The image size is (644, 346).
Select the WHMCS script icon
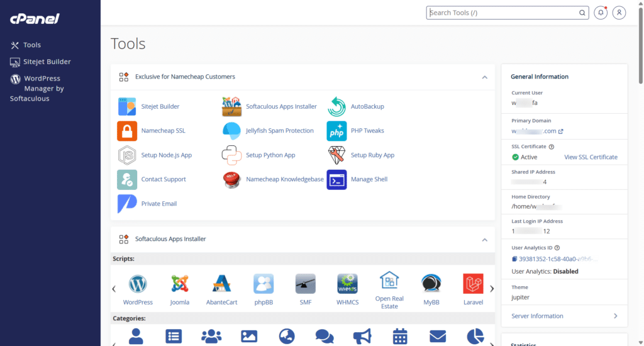(x=347, y=284)
